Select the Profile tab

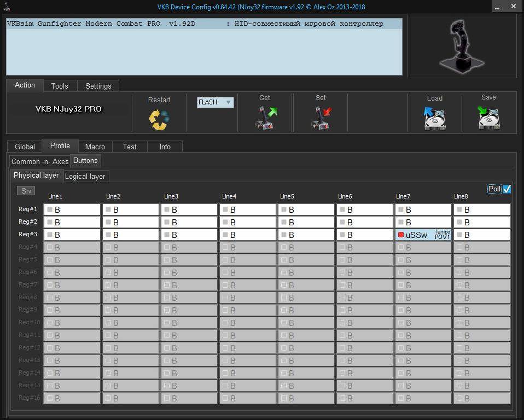60,146
